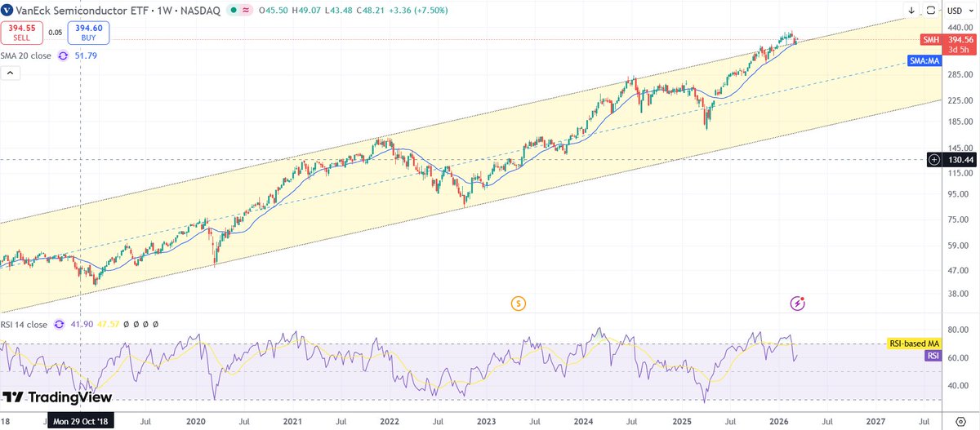
Task: Click the purple RSI label on the scale
Action: pyautogui.click(x=933, y=357)
